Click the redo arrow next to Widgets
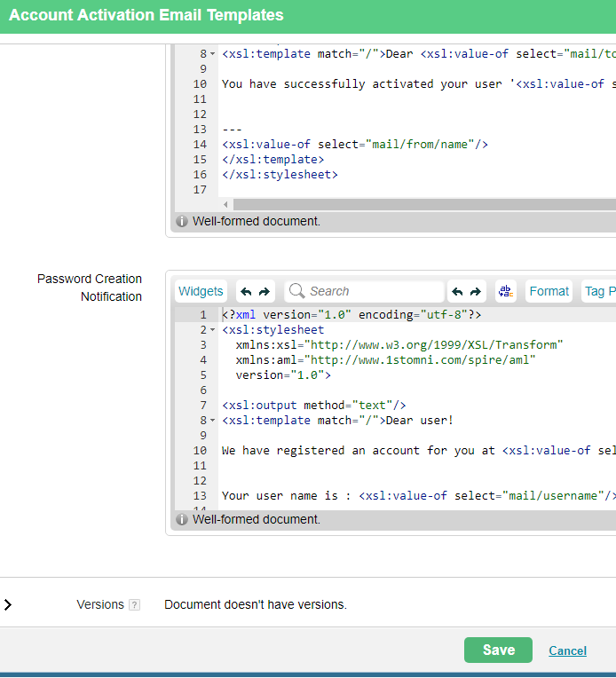Screen dimensions: 616x678 click(265, 291)
